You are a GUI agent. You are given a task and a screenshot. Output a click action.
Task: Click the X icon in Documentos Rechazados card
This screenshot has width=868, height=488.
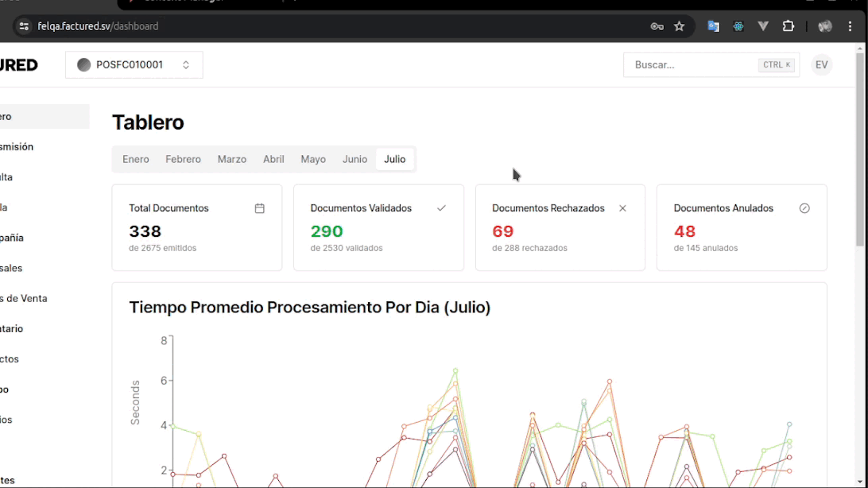(x=622, y=208)
